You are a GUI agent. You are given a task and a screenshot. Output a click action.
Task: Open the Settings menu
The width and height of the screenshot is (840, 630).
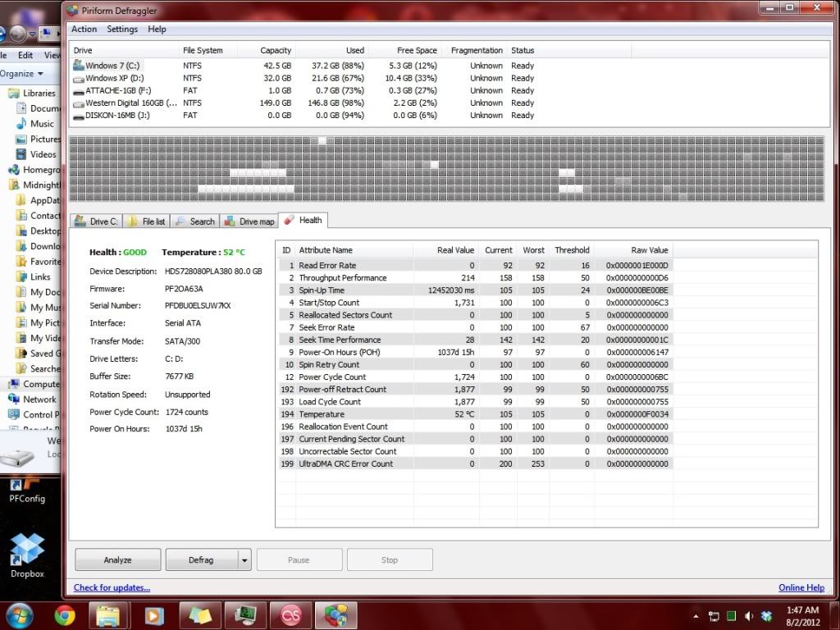pyautogui.click(x=122, y=30)
